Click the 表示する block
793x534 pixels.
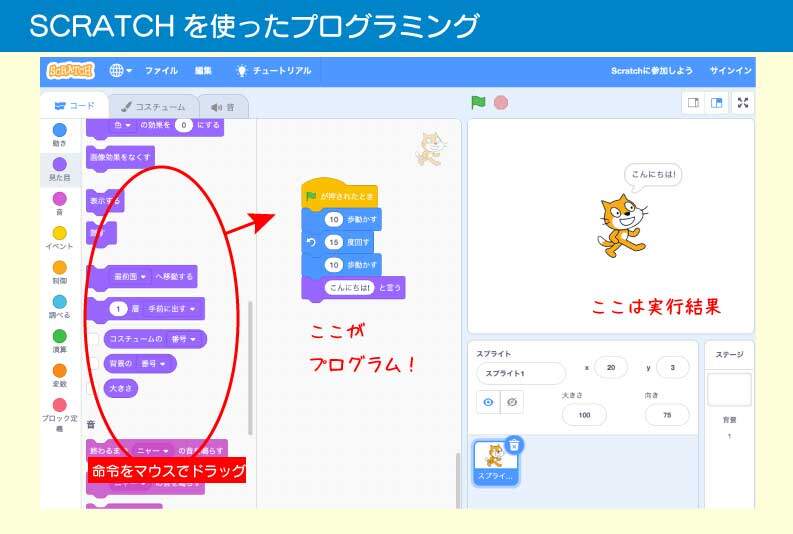pos(105,201)
